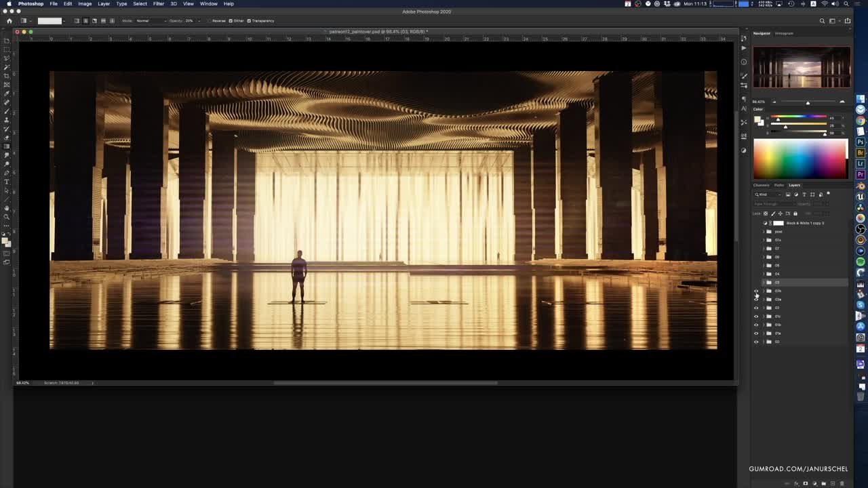
Task: Click lock all attributes icon
Action: point(795,213)
